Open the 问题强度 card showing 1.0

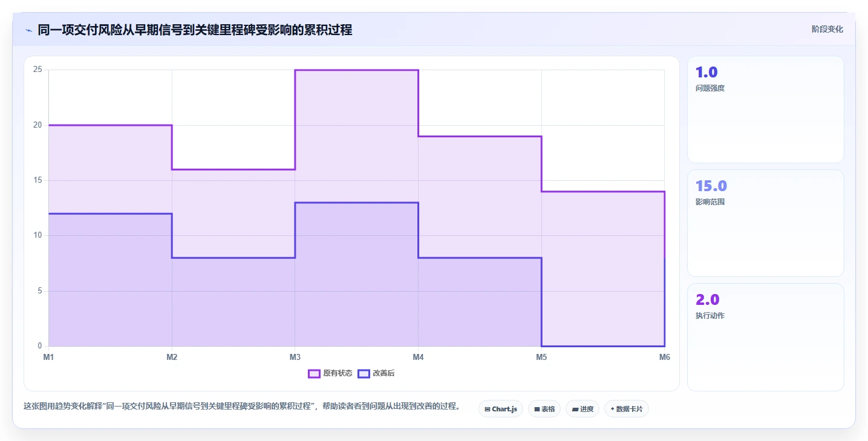click(x=765, y=109)
